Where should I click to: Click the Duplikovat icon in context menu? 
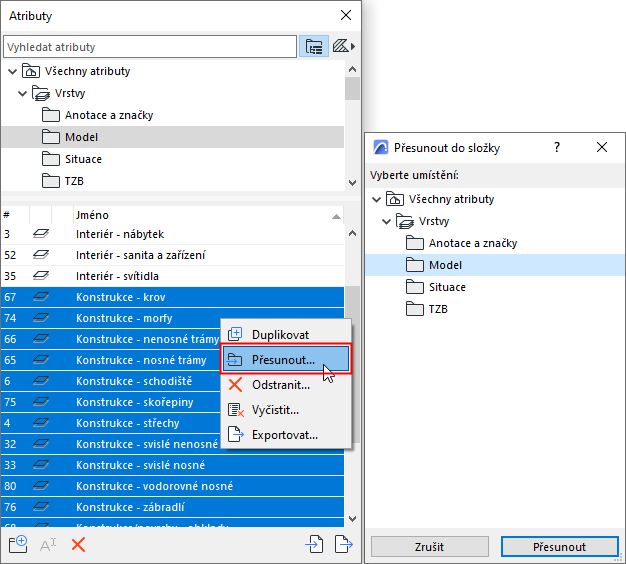click(x=235, y=334)
